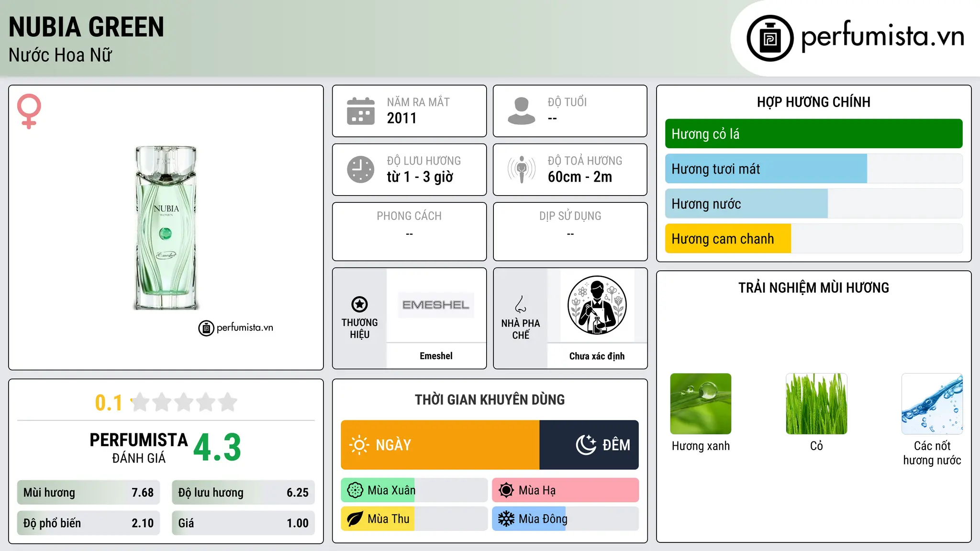Click the sillage icon beside ĐỘ TOẢ HƯƠNG
Image resolution: width=980 pixels, height=551 pixels.
pyautogui.click(x=522, y=169)
